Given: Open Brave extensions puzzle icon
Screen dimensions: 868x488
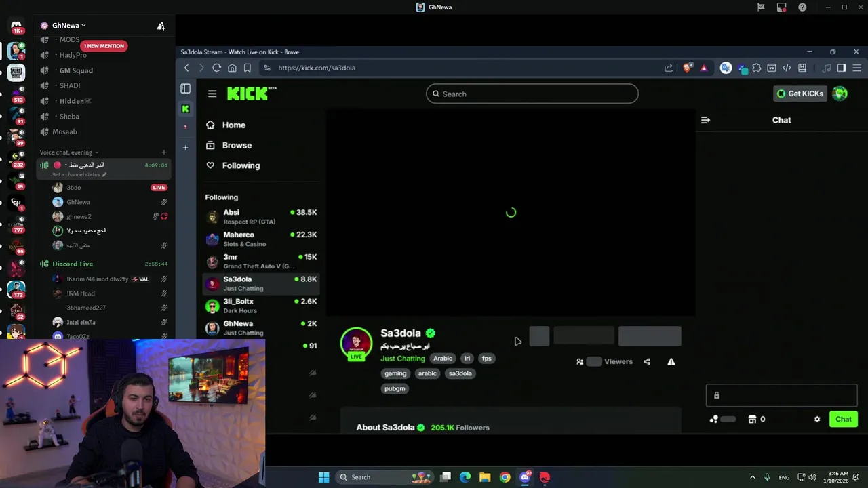Looking at the screenshot, I should pos(757,68).
